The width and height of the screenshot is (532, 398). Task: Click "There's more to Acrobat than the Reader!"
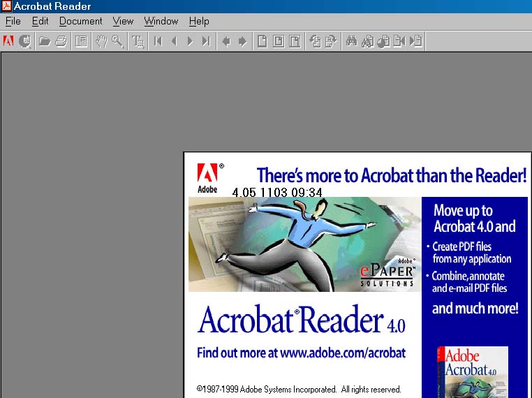[x=392, y=175]
